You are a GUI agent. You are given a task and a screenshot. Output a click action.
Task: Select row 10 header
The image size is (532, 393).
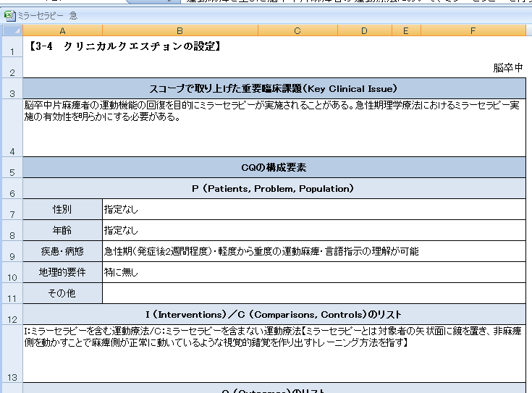pos(12,272)
